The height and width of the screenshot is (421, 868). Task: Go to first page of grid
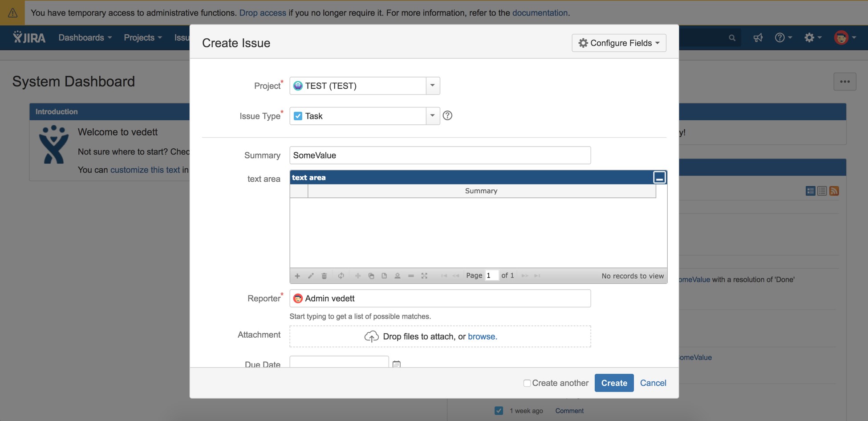tap(444, 276)
